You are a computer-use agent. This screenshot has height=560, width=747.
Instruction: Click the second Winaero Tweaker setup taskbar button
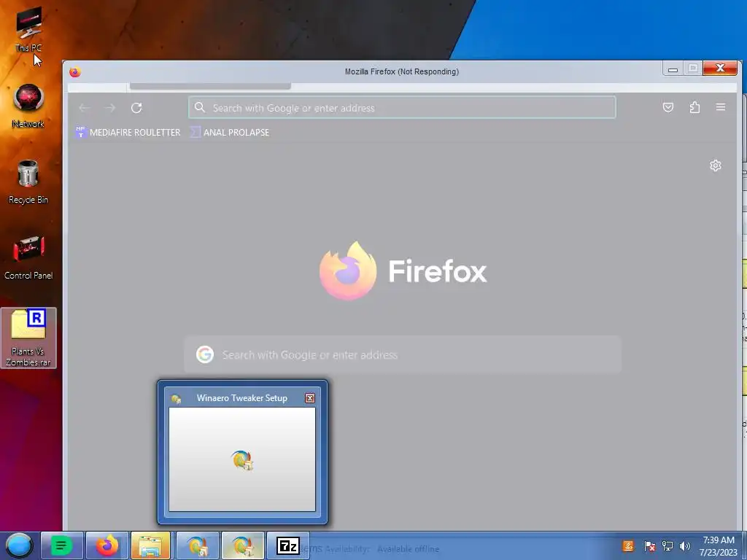click(x=242, y=545)
